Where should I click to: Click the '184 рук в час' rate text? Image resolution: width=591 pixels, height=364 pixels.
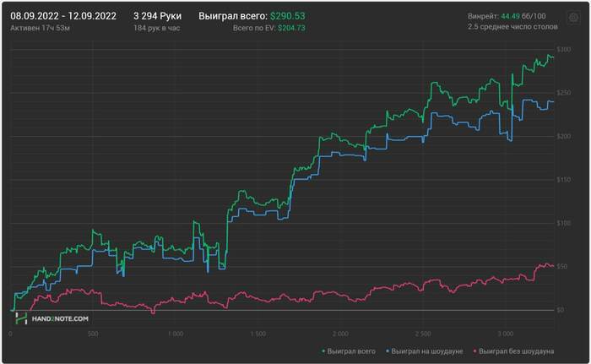click(157, 28)
